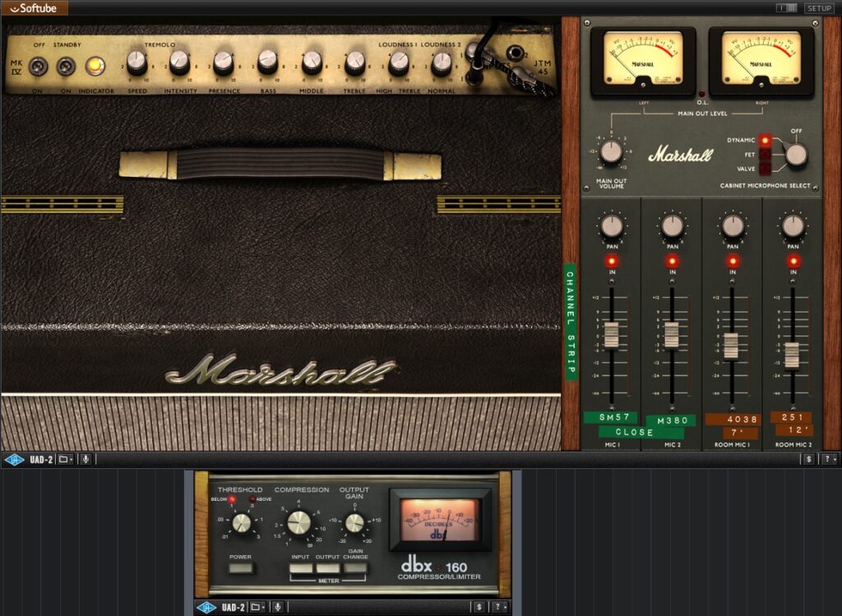Click the Loudness 2 Normal knob
This screenshot has height=616, width=842.
[442, 63]
